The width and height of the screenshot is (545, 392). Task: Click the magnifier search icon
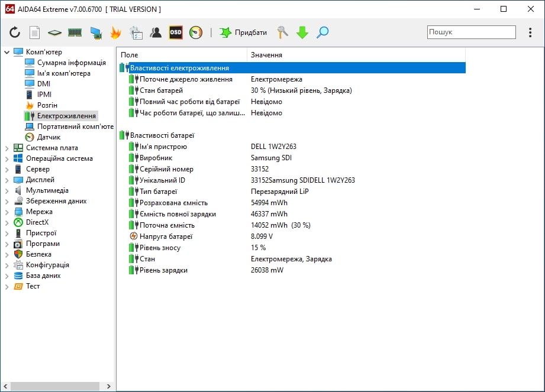pyautogui.click(x=323, y=33)
